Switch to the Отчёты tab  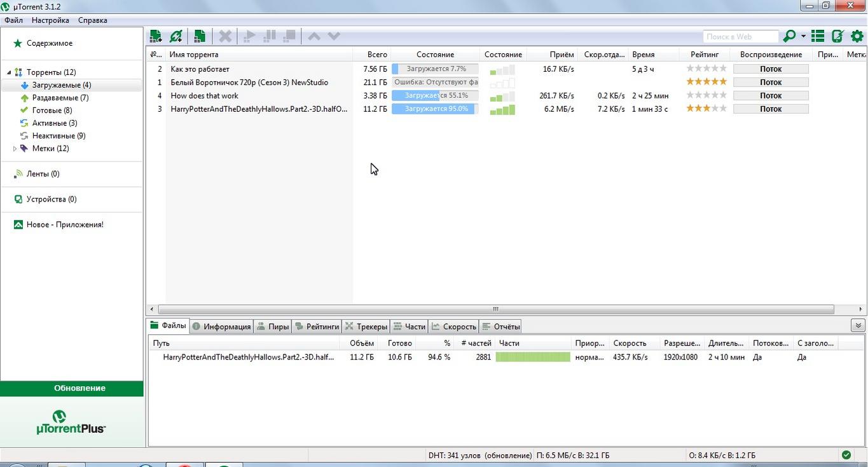click(x=500, y=327)
